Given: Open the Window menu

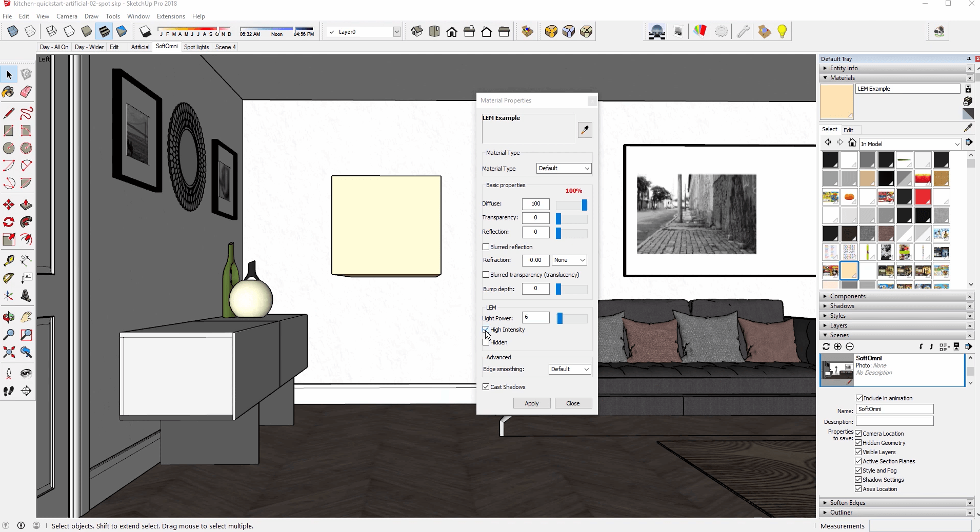Looking at the screenshot, I should (138, 16).
